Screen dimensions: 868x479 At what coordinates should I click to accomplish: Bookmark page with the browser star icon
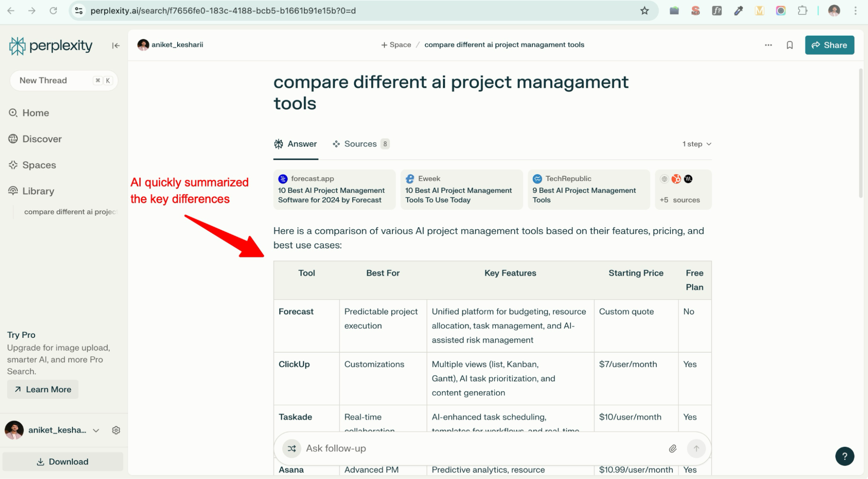(644, 11)
